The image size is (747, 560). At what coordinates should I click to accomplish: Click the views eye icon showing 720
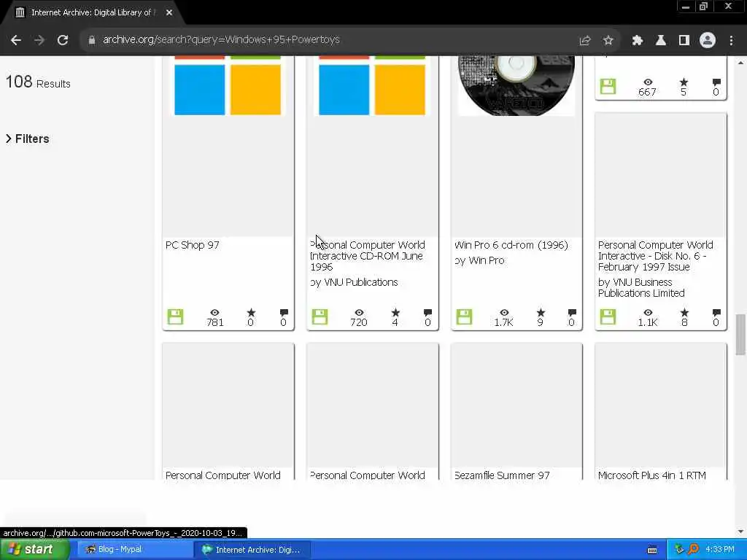(x=359, y=312)
